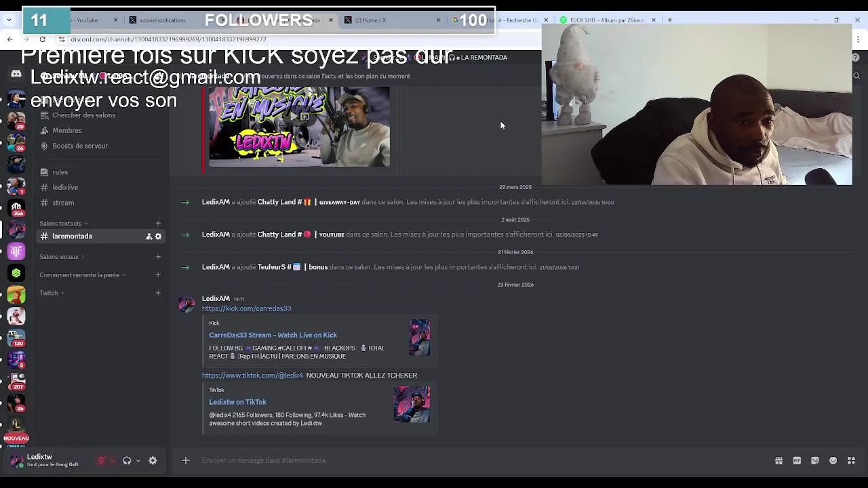Reload the browser page

click(42, 39)
